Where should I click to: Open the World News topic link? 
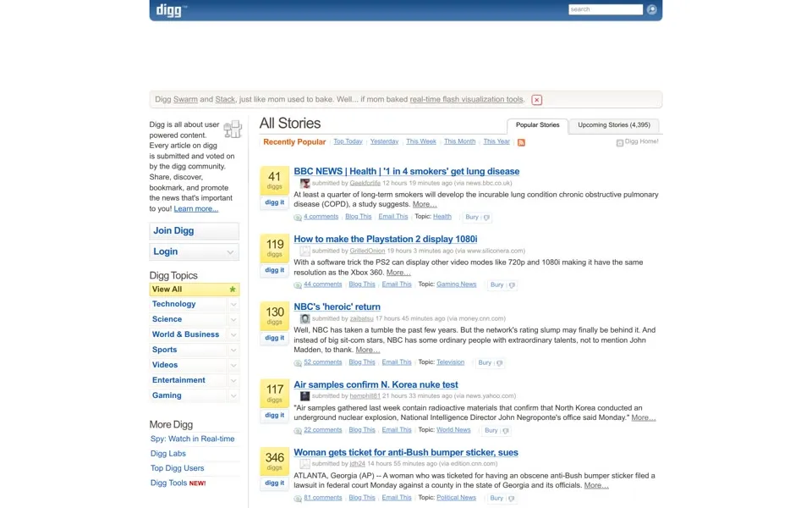[x=453, y=430]
